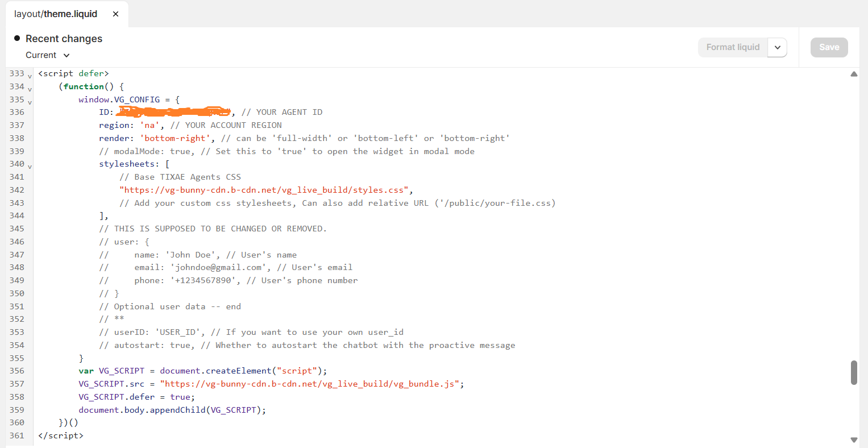Click the 'YOUR ACCOUNT REGION' comment
Image resolution: width=868 pixels, height=448 pixels.
(x=226, y=125)
